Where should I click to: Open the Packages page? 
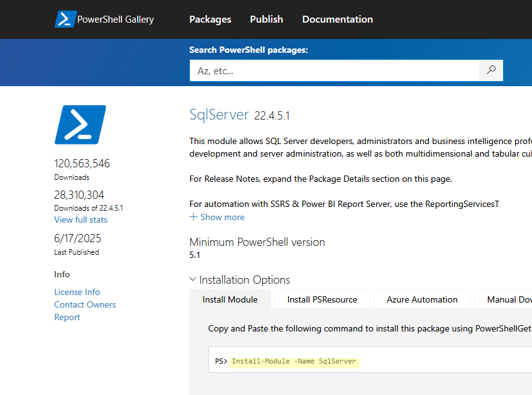(210, 19)
